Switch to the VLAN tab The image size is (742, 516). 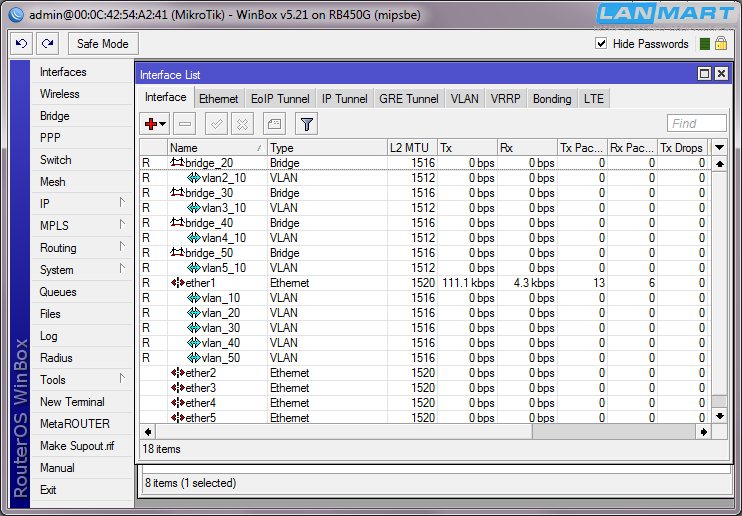(x=464, y=99)
